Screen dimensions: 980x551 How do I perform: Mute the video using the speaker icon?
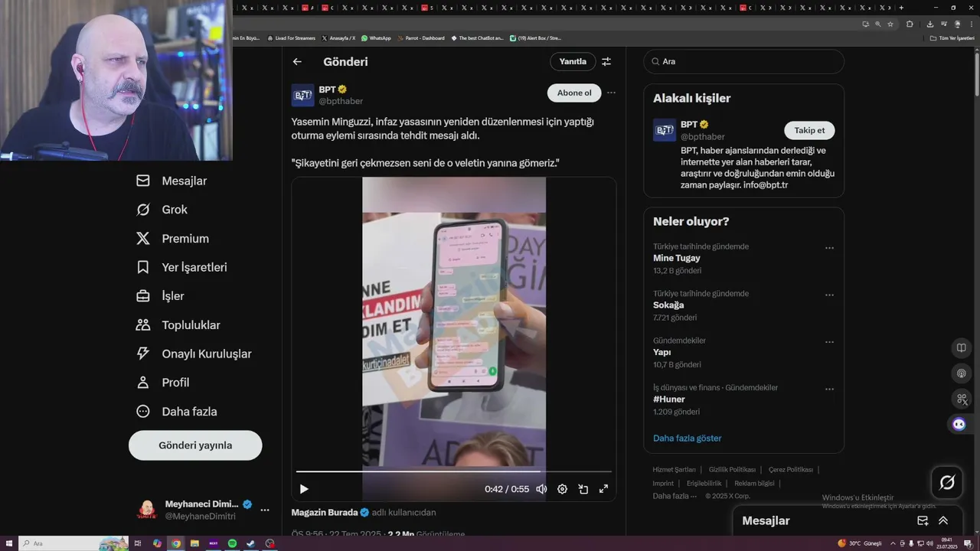tap(541, 489)
